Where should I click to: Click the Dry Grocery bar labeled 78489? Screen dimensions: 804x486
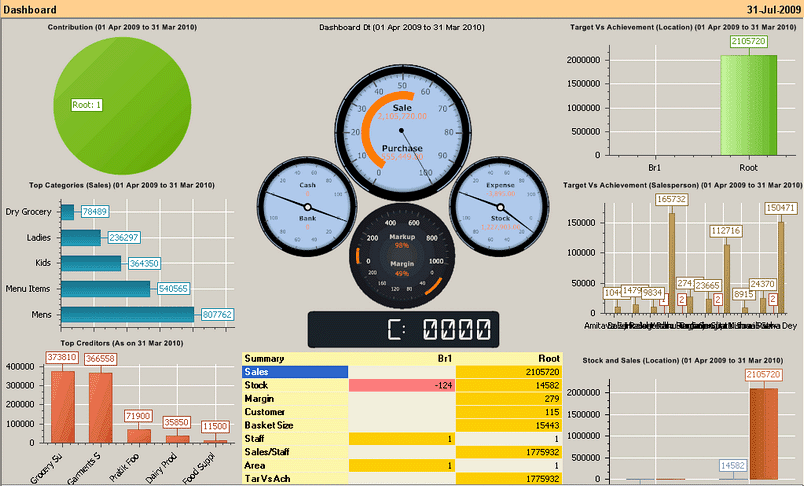pyautogui.click(x=68, y=212)
